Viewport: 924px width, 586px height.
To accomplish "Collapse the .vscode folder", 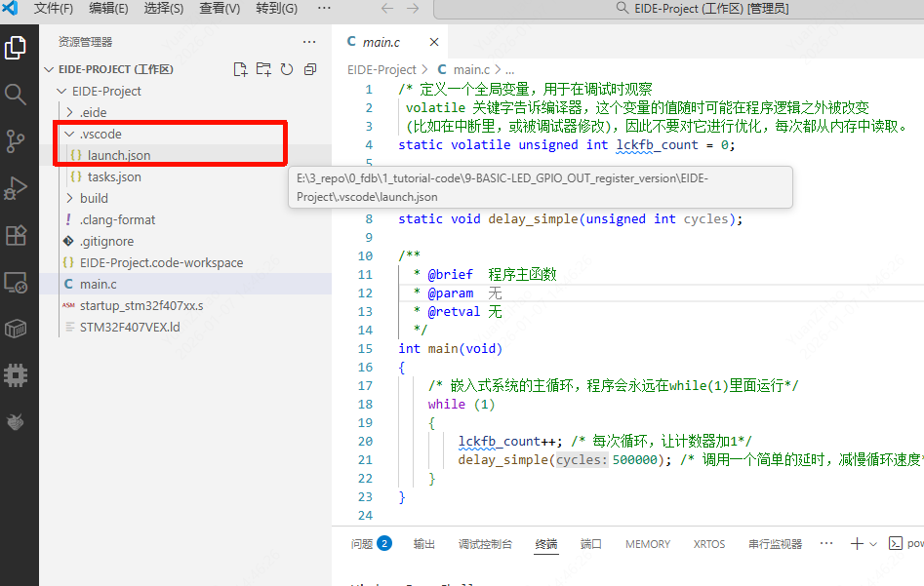I will 100,134.
